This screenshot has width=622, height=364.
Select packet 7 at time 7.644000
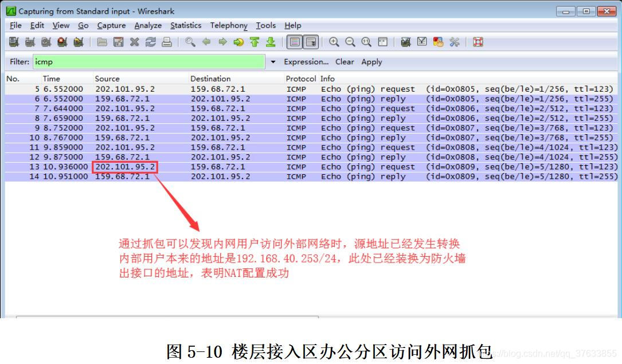[x=311, y=108]
